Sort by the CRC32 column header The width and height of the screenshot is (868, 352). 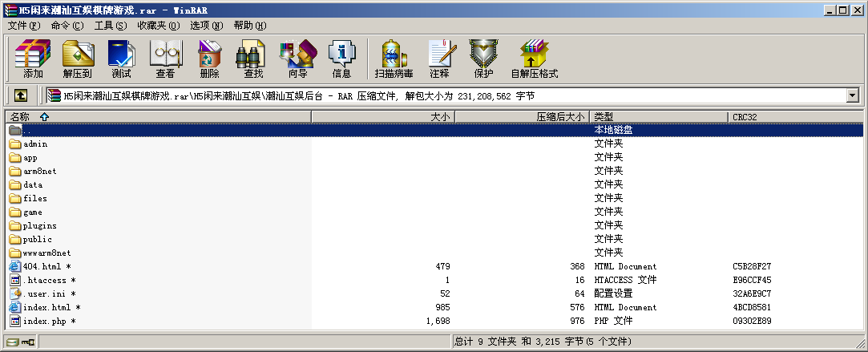[744, 117]
